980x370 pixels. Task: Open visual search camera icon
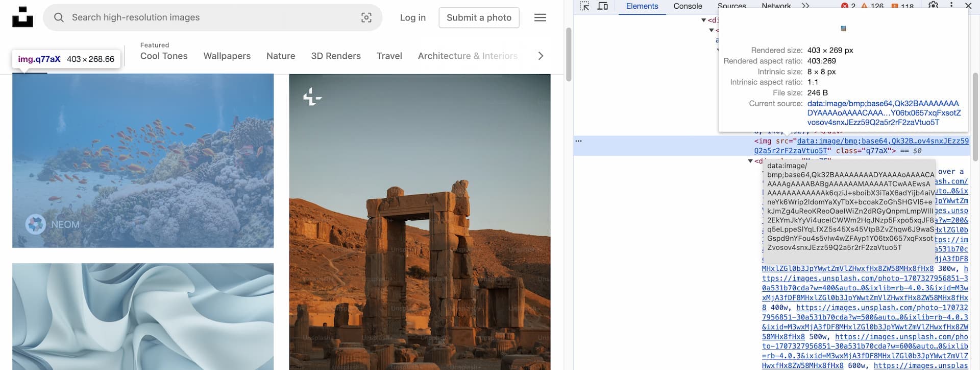[x=366, y=18]
